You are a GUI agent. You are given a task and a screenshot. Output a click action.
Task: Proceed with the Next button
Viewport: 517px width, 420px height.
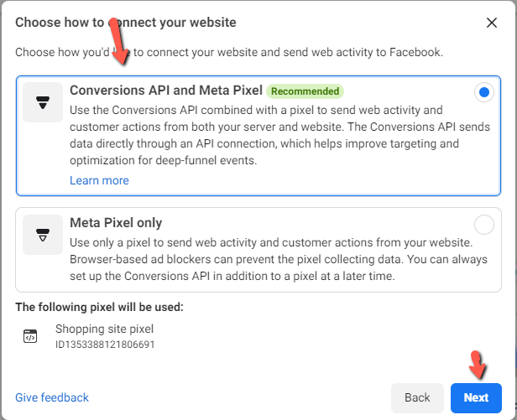coord(476,398)
